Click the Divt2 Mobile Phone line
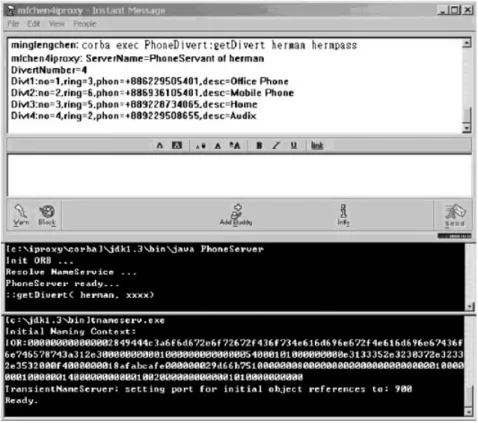The height and width of the screenshot is (423, 478). coord(152,93)
